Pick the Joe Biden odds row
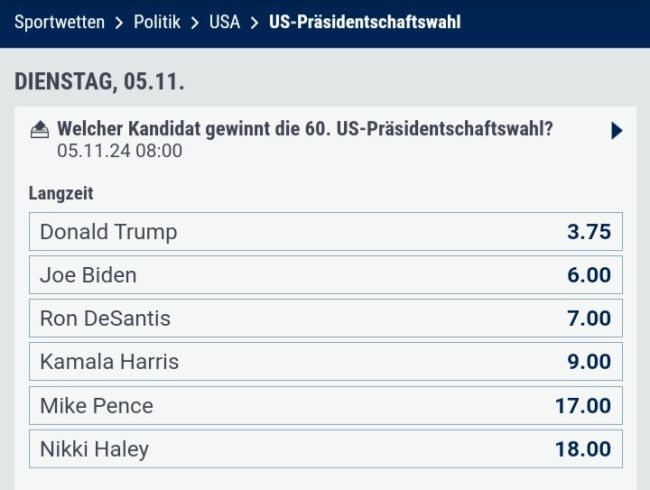This screenshot has width=650, height=490. 325,275
